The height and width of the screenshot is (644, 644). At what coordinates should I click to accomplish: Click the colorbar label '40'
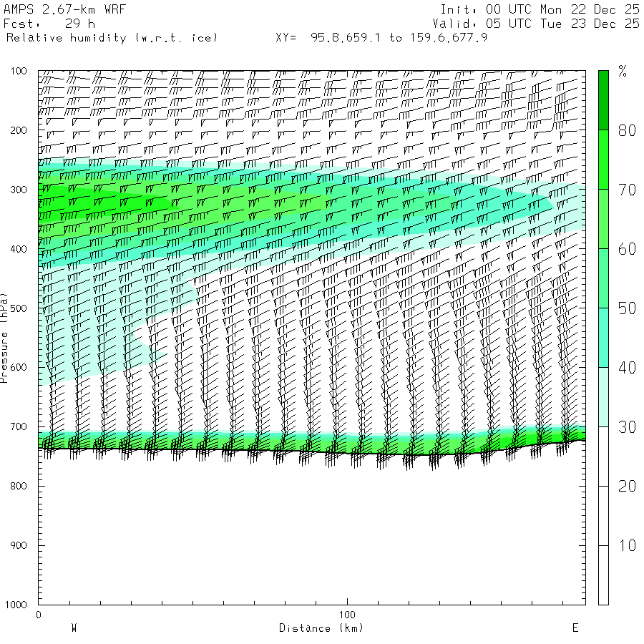tap(627, 368)
